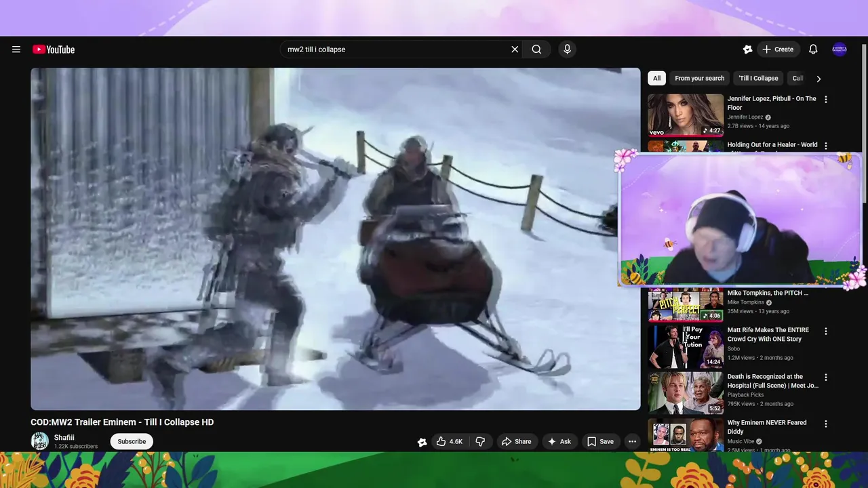
Task: Click the main video player
Action: (336, 239)
